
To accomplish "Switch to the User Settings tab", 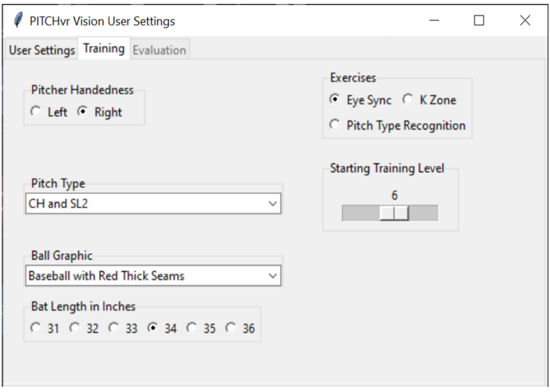I will point(41,50).
